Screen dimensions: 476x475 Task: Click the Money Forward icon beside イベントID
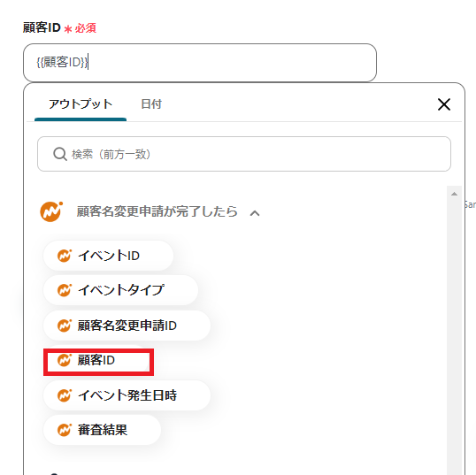(65, 256)
